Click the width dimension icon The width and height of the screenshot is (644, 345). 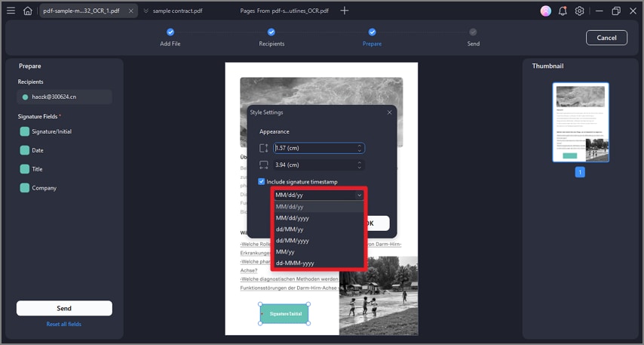264,165
